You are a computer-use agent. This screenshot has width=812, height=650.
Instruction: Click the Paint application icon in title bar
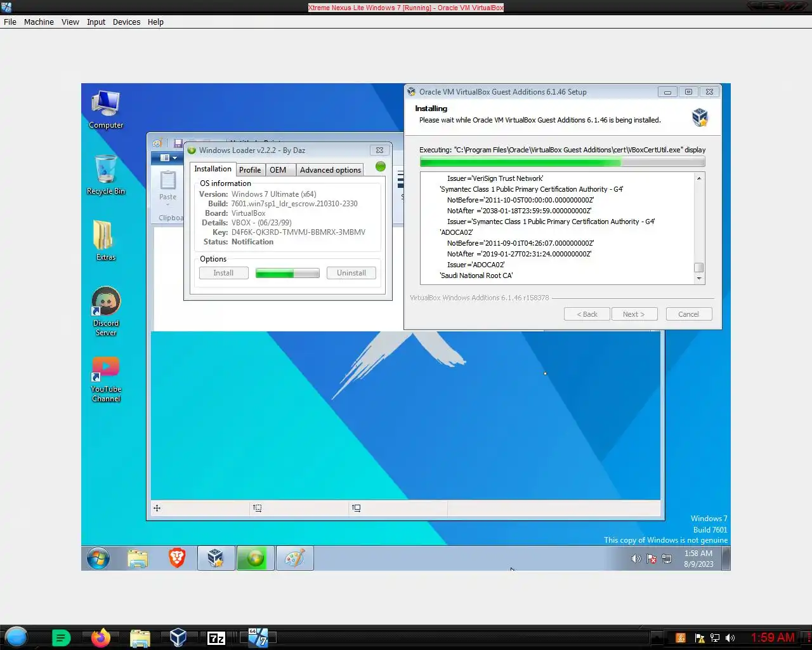coord(157,143)
